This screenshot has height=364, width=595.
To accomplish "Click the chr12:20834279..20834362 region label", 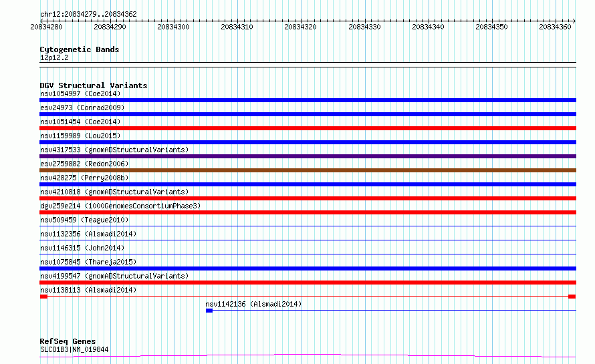I will [88, 15].
